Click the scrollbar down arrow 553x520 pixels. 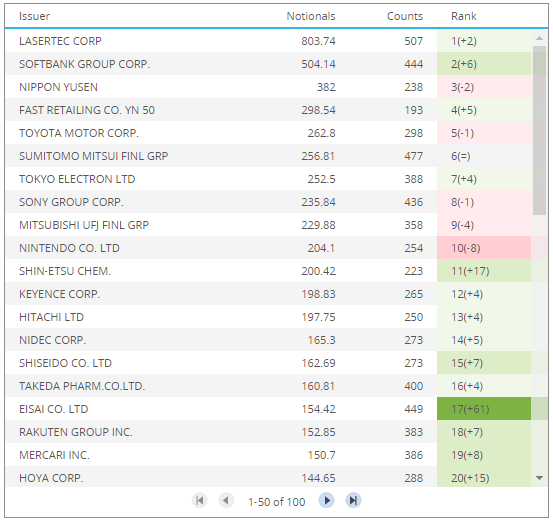point(539,478)
